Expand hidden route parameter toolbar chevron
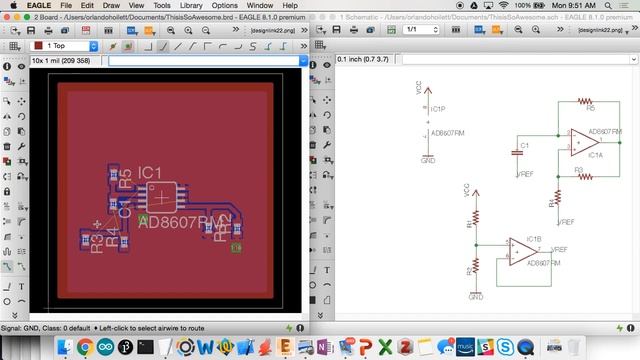Image resolution: width=640 pixels, height=360 pixels. pos(304,46)
